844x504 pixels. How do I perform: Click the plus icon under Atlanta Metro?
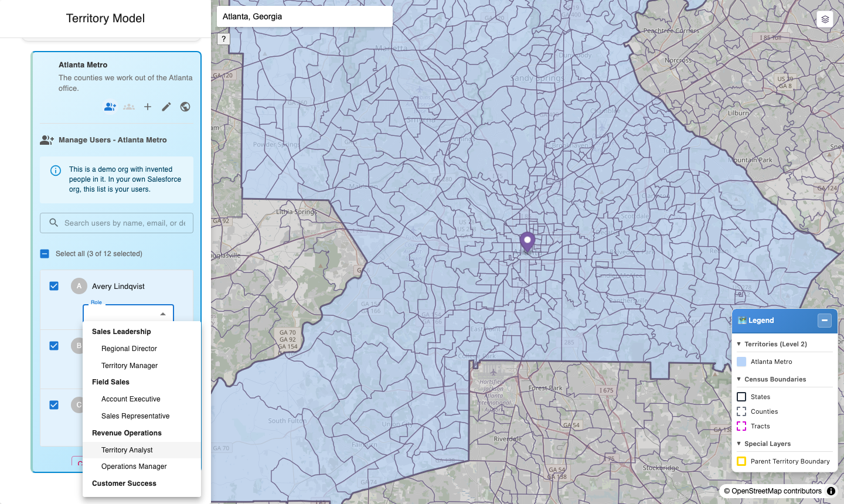coord(148,107)
